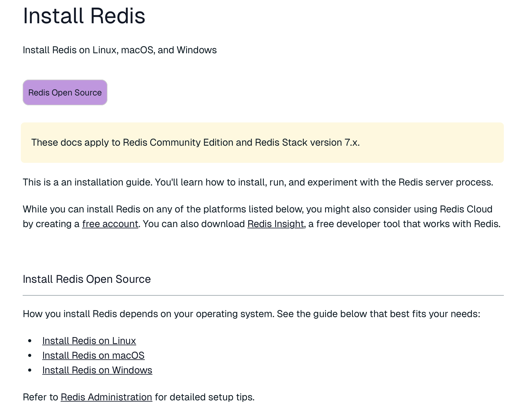Open Install Redis on Windows guide
This screenshot has height=412, width=532.
[x=97, y=370]
